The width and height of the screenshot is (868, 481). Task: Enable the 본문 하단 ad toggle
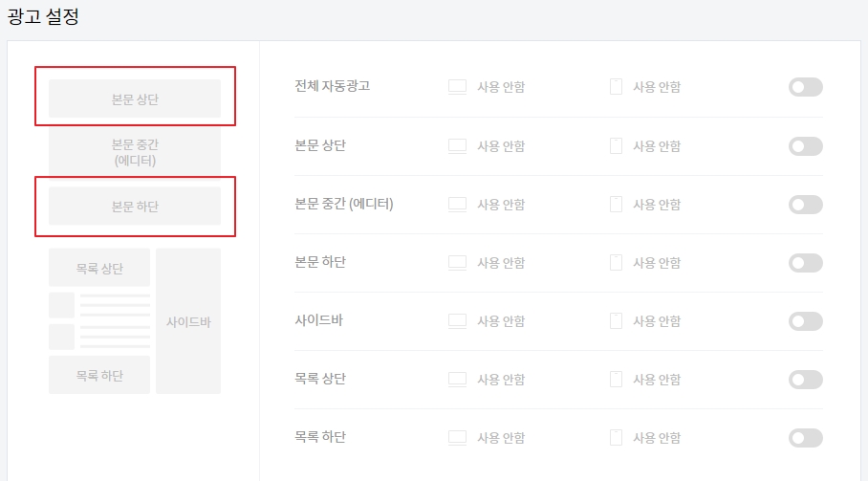pos(806,263)
